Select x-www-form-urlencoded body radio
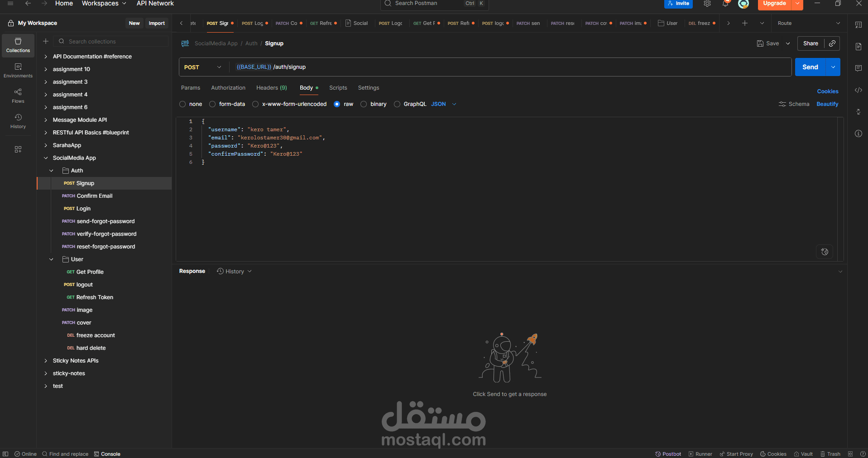Screen dimensions: 868x458 pyautogui.click(x=255, y=104)
